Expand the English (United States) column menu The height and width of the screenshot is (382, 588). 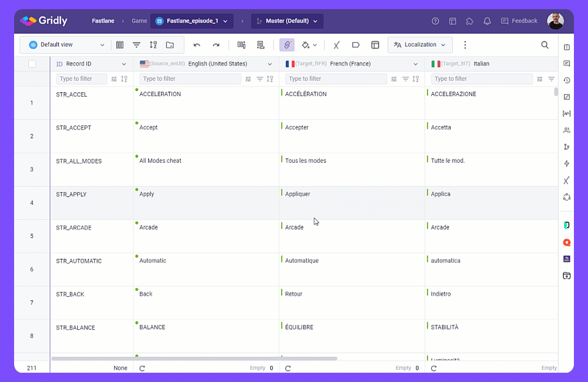[269, 64]
